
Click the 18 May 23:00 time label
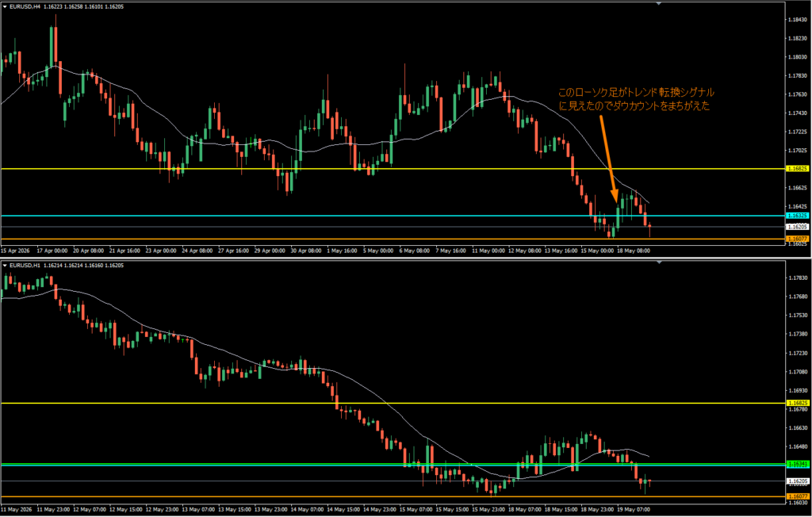click(596, 509)
